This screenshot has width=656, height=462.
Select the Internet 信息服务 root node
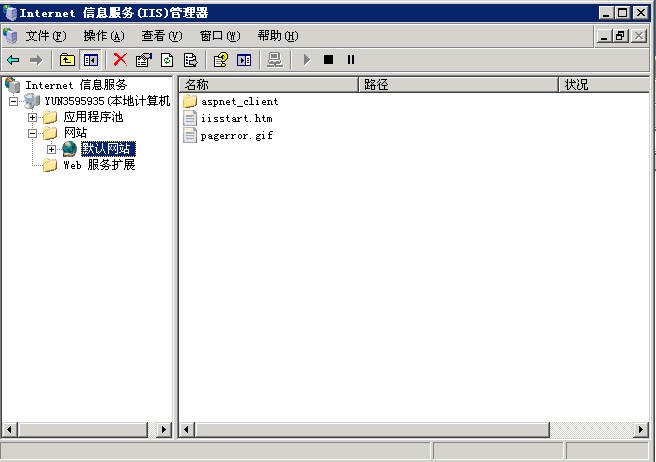coord(76,85)
